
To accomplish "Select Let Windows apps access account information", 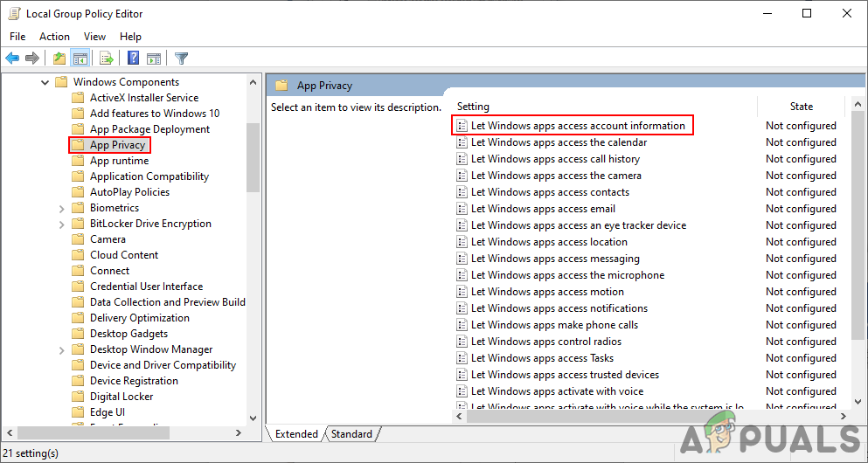I will 578,126.
